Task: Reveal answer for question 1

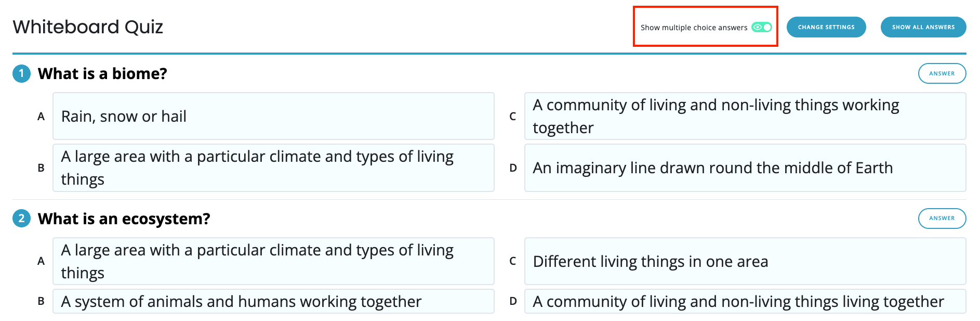Action: coord(942,73)
